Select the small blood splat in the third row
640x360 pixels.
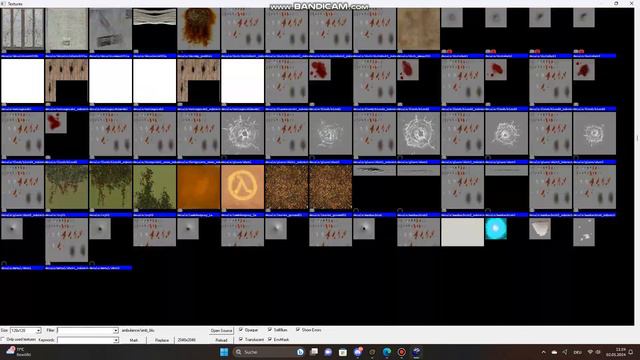pos(56,122)
